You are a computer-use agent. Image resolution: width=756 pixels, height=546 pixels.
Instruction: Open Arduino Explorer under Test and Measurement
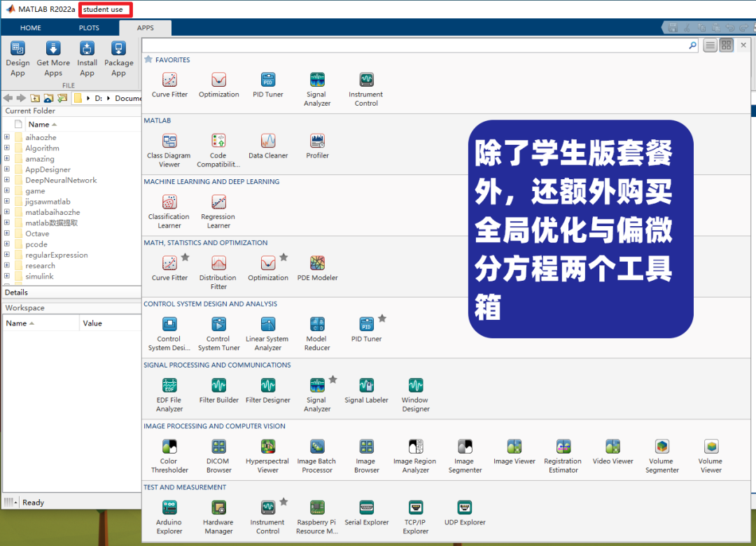pyautogui.click(x=169, y=508)
